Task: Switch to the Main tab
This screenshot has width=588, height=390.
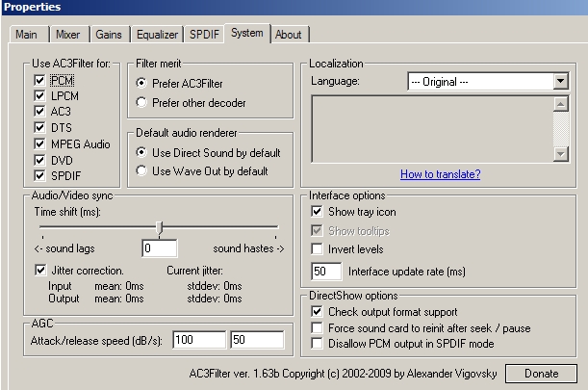Action: (29, 35)
